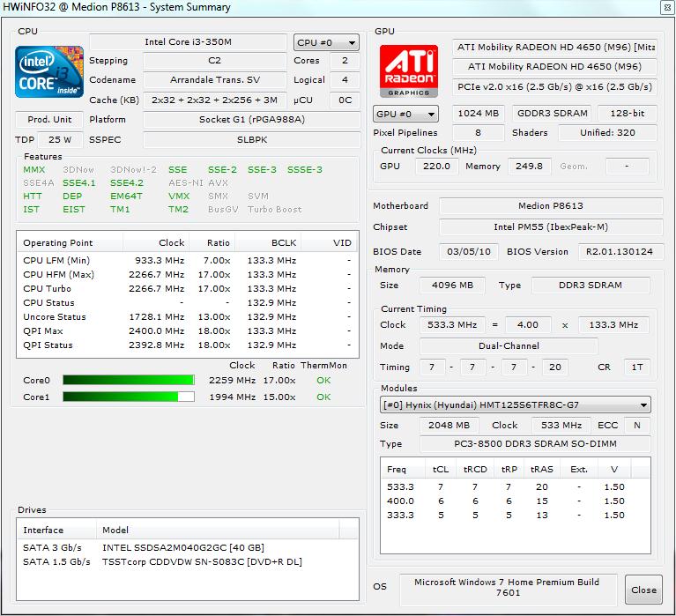Click the ATI Mobility RADEON HD 4650 (M96) second field

554,67
